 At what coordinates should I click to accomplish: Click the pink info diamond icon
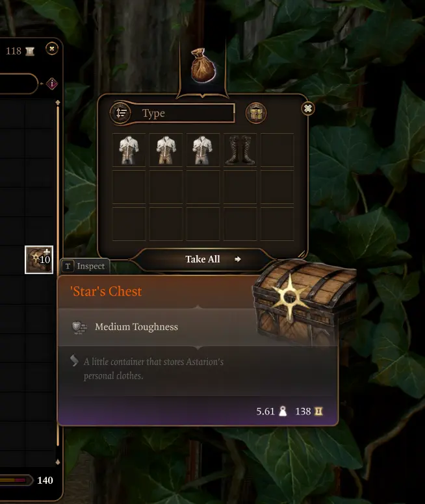tap(52, 84)
